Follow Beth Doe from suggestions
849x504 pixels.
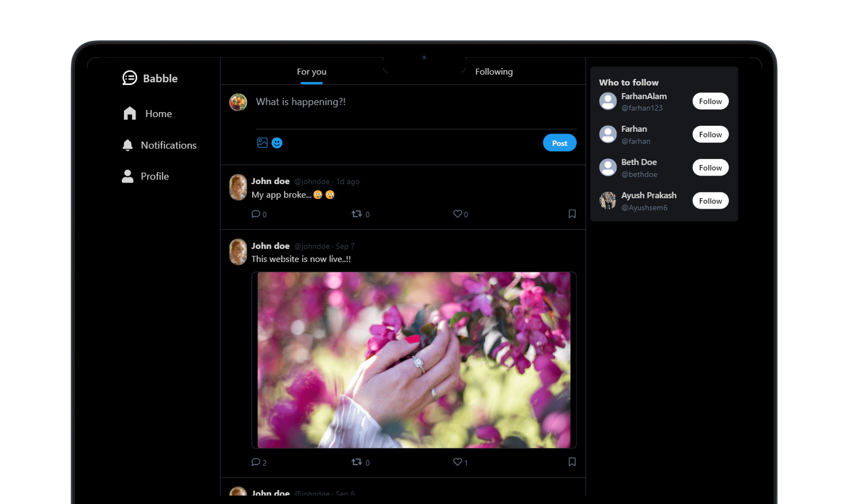710,168
